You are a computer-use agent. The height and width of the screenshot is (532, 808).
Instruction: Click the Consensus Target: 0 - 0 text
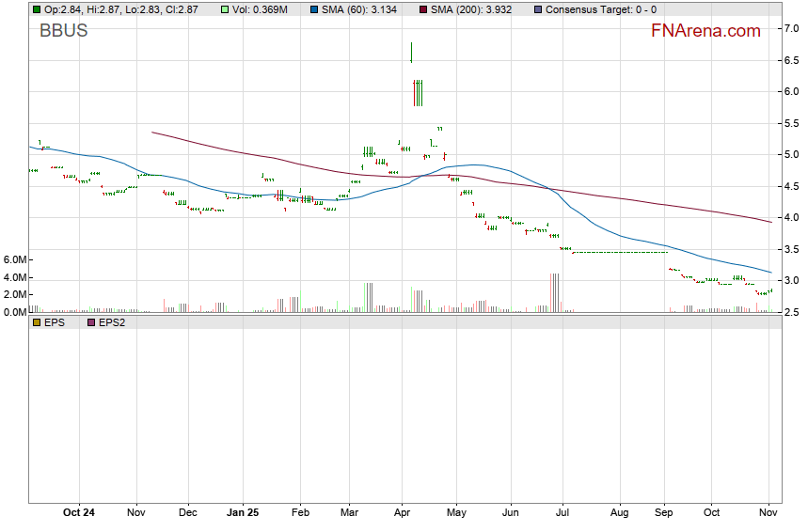601,9
